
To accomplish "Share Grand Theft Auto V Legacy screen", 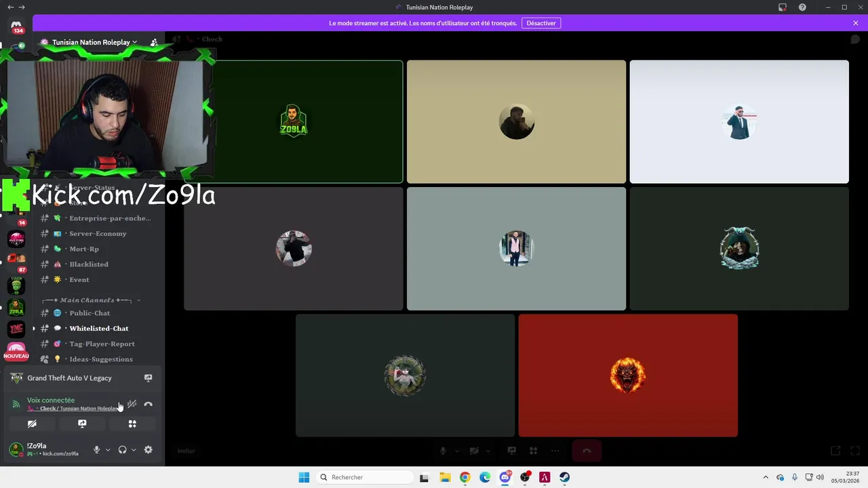I will pyautogui.click(x=148, y=378).
